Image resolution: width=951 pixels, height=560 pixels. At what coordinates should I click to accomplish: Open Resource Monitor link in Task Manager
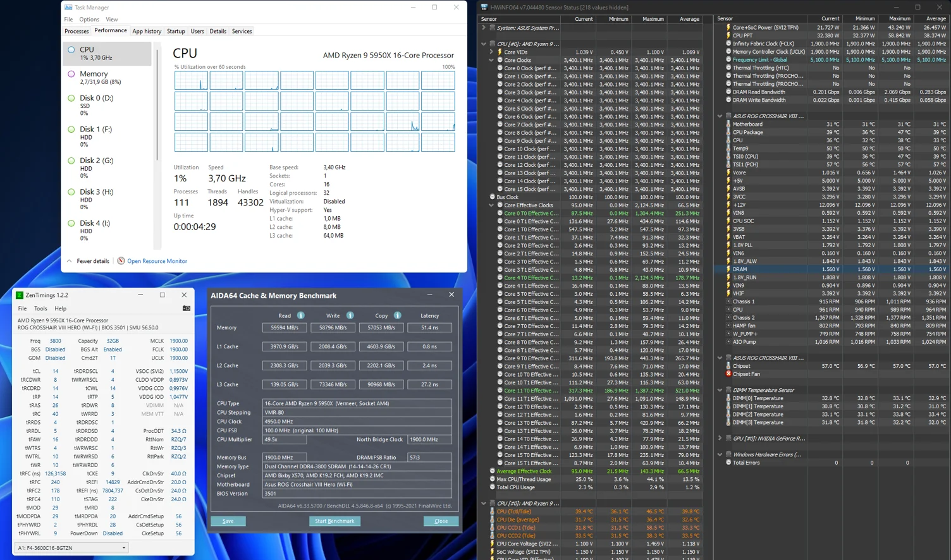[x=157, y=261]
